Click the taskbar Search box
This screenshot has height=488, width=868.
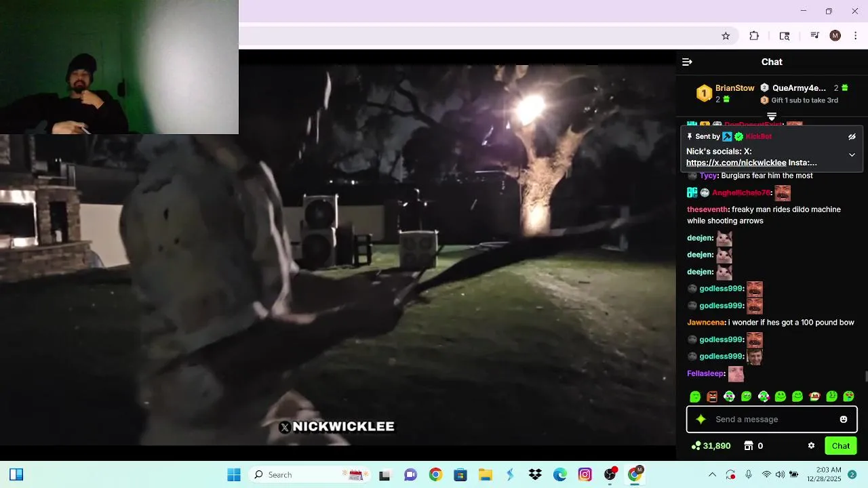309,474
